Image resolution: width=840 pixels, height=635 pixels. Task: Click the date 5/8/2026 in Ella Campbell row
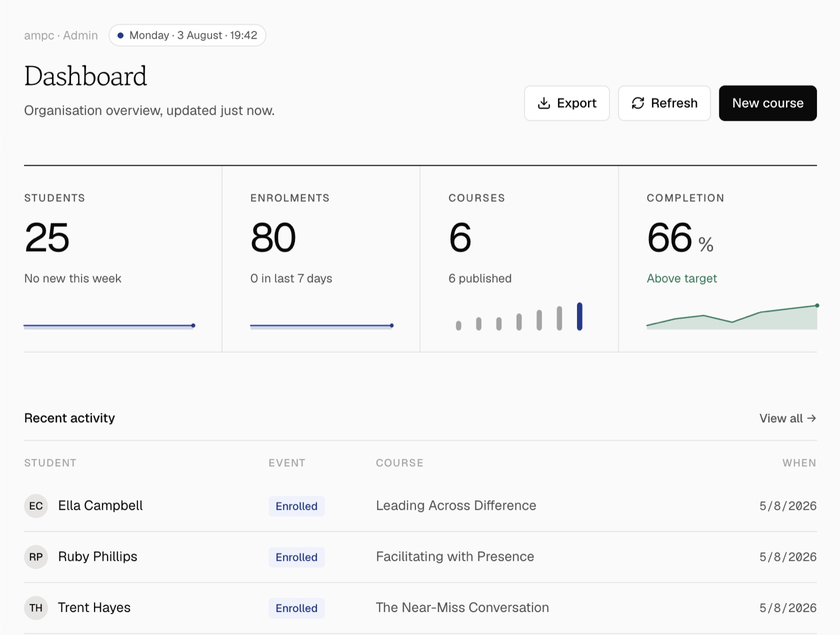coord(787,506)
